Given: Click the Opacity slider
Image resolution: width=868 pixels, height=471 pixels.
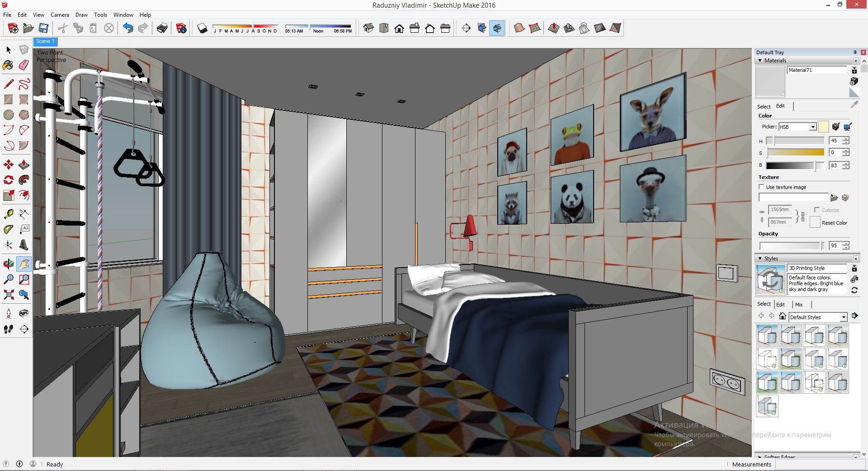Looking at the screenshot, I should [x=790, y=246].
